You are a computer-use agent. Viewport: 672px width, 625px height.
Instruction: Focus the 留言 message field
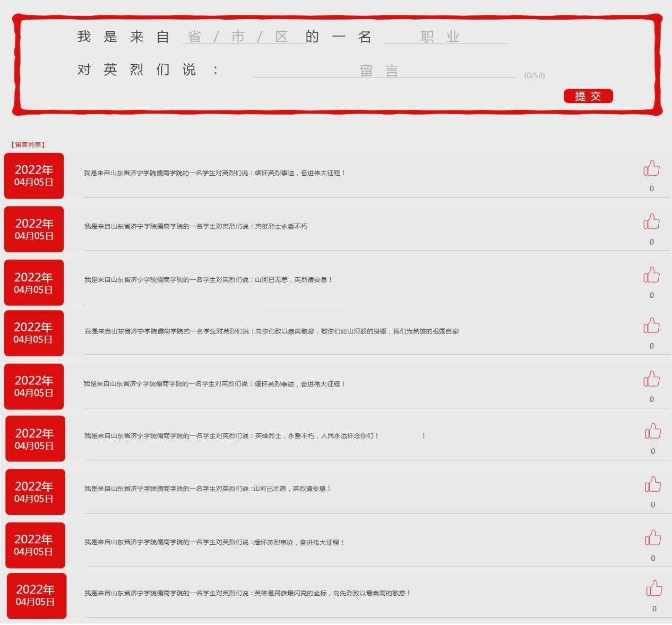click(x=385, y=71)
